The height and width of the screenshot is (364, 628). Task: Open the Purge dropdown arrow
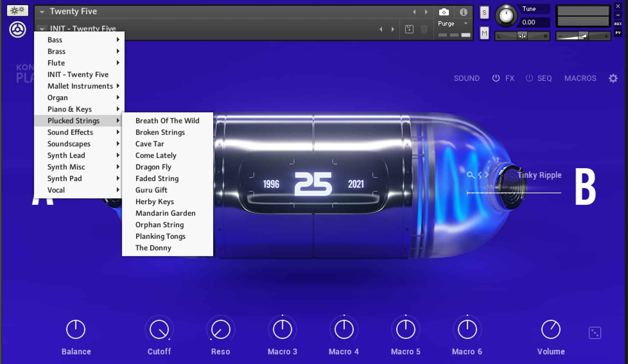pyautogui.click(x=466, y=24)
